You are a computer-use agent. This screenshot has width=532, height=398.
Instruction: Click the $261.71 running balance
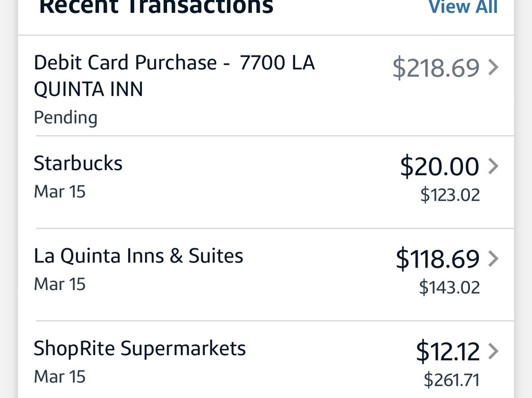coord(452,380)
